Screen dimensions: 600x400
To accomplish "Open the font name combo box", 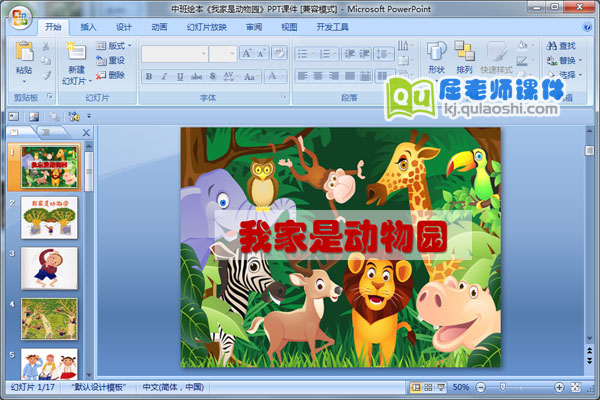I will (175, 54).
